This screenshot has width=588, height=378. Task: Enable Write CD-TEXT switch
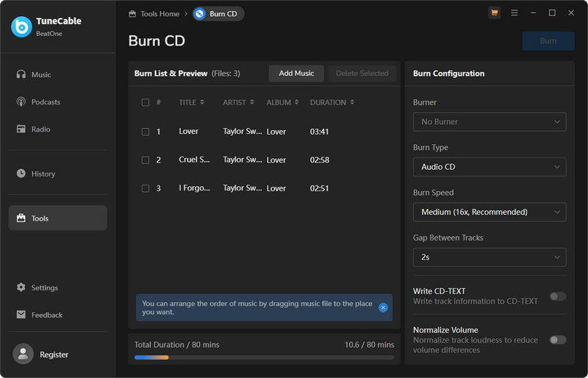558,296
